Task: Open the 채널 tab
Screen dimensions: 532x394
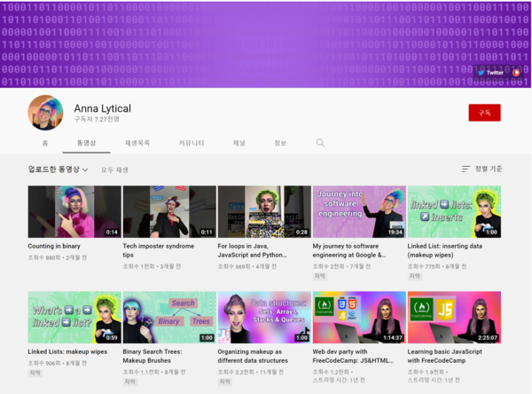Action: 239,143
